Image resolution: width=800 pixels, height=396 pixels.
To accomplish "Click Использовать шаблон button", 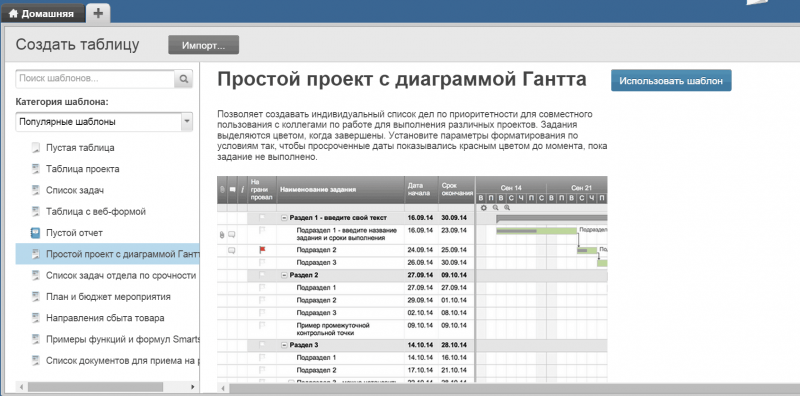I will coord(671,81).
